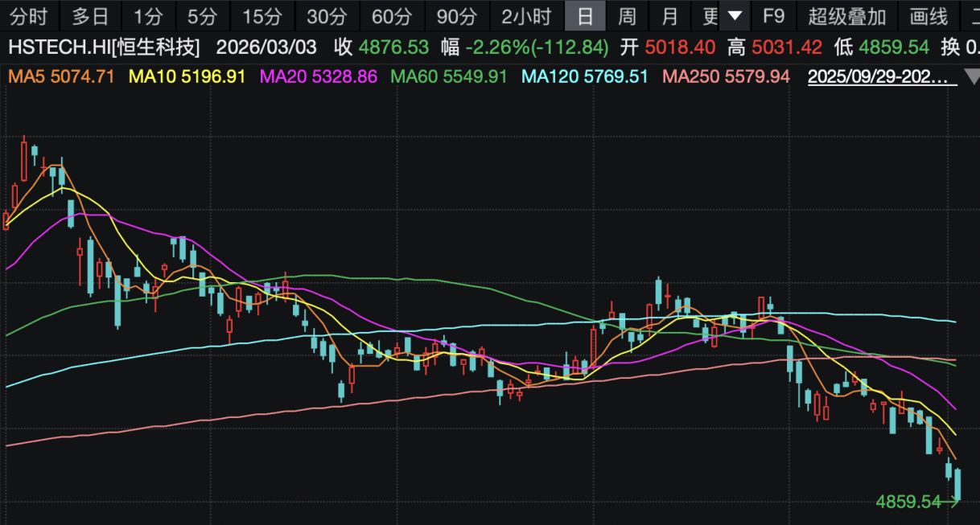Open the F9 info button
980x525 pixels.
[x=773, y=15]
